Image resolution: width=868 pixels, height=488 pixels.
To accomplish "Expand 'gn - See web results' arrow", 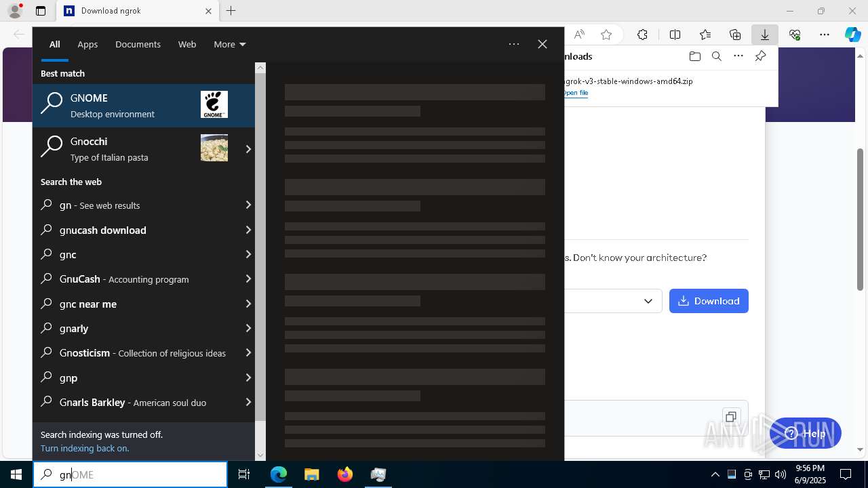I will (248, 205).
